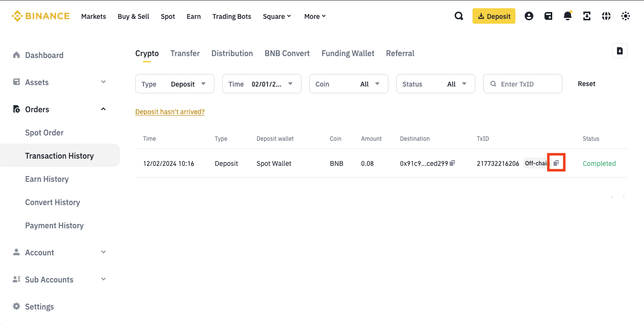Expand the Assets sidebar section

pyautogui.click(x=103, y=82)
